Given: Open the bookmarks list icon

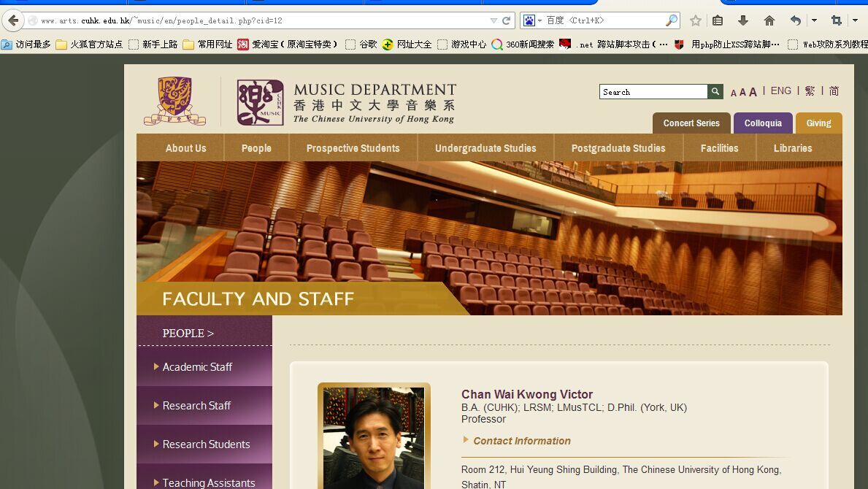Looking at the screenshot, I should pyautogui.click(x=718, y=20).
